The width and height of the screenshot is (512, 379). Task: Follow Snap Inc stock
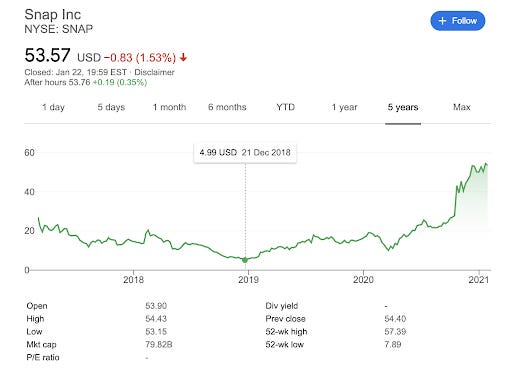click(457, 21)
